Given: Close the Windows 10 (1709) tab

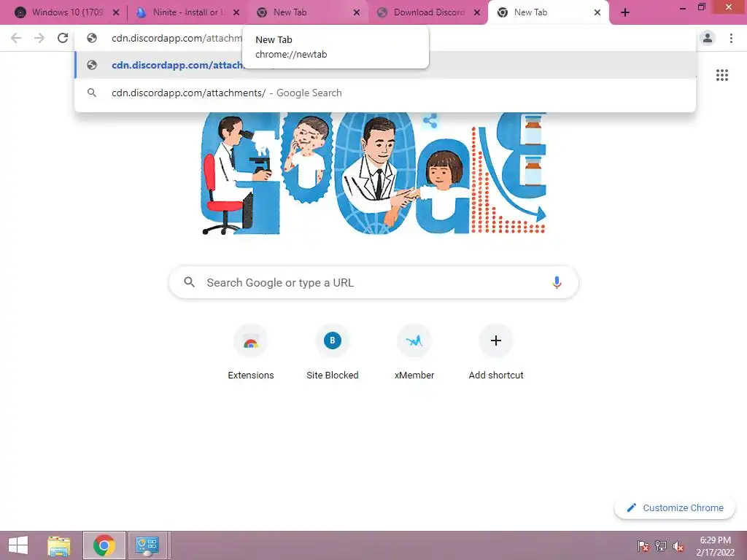Looking at the screenshot, I should (116, 12).
